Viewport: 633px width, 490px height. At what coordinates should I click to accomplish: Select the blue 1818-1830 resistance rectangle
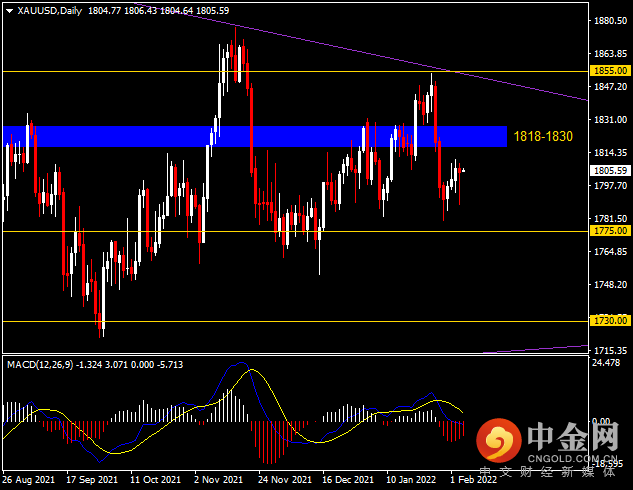click(x=255, y=136)
